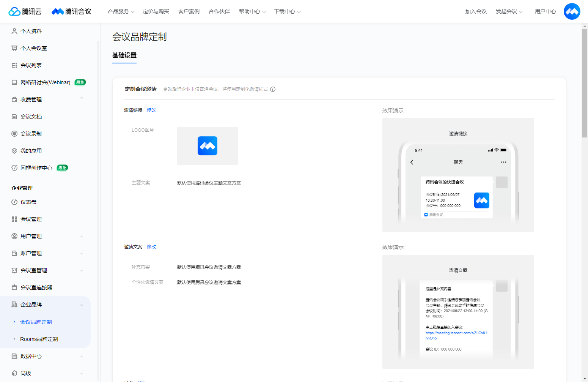Click the 用户管理 icon
Screen dimensions: 588x382
coord(14,236)
